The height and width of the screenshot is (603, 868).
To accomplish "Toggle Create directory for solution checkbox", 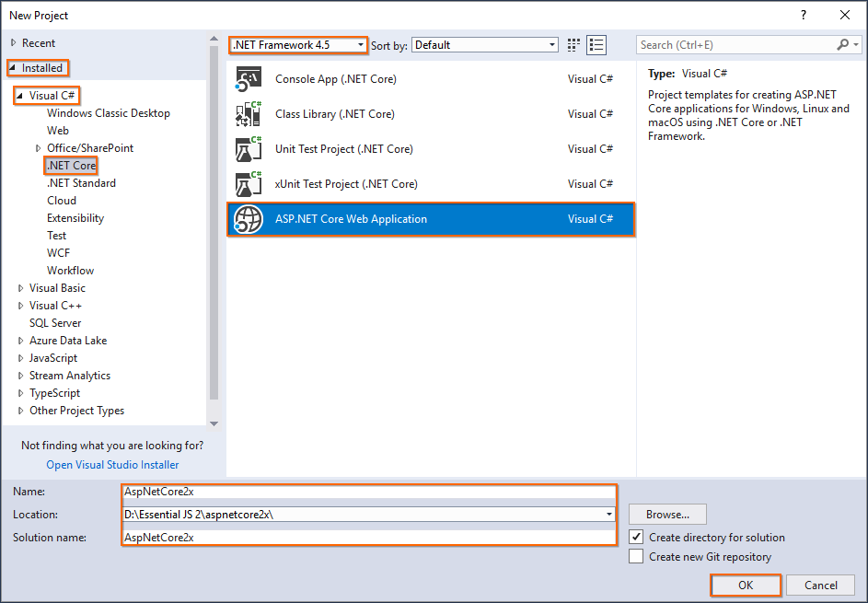I will tap(636, 537).
